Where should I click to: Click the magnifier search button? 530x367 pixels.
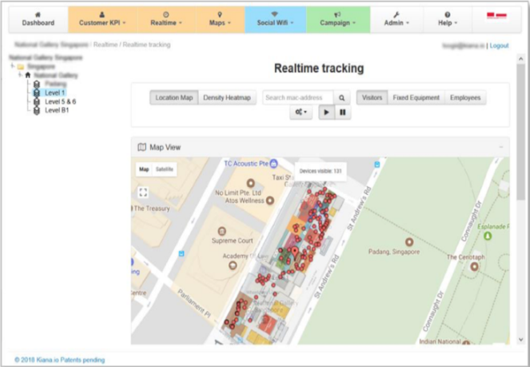pos(342,98)
